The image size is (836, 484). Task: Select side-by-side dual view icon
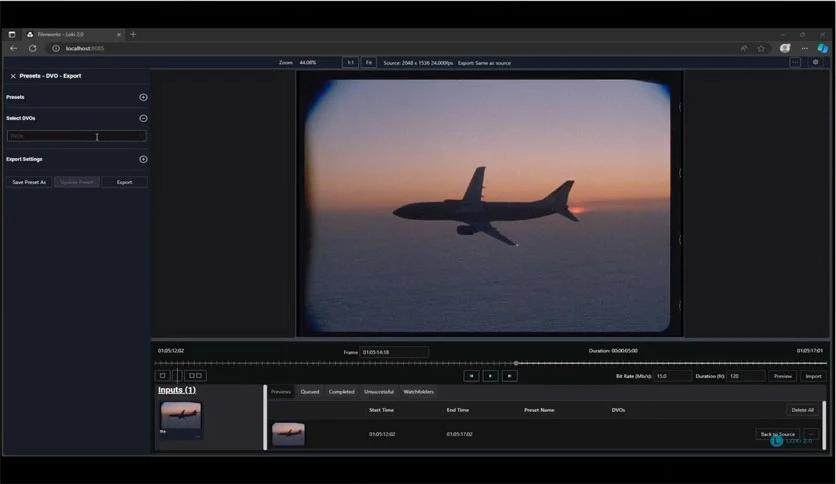tap(195, 376)
